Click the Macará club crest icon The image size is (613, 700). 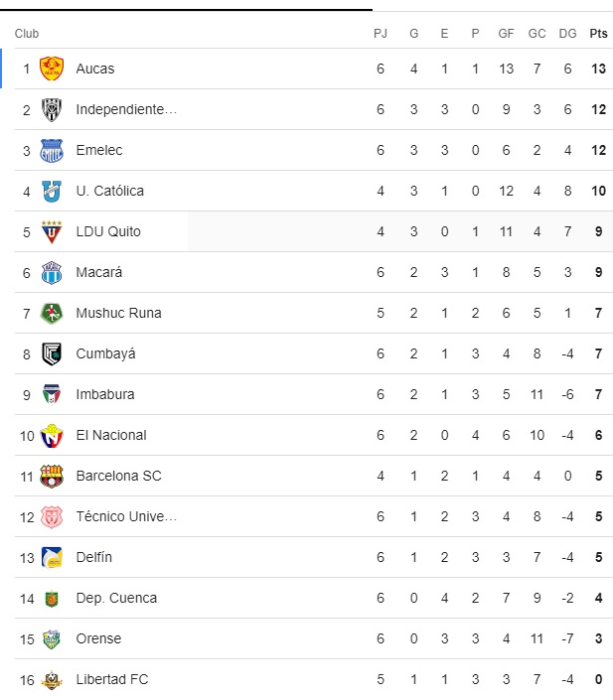[52, 272]
